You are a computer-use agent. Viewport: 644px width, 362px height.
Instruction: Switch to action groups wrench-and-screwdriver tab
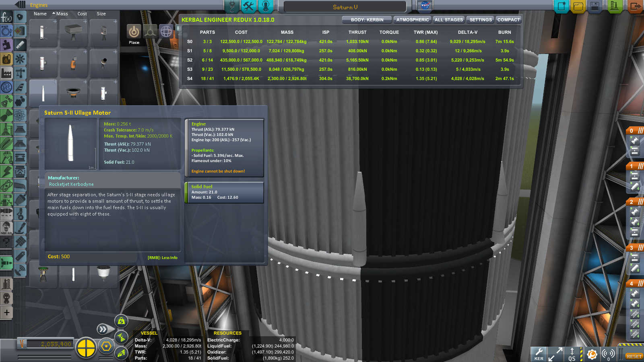pos(249,6)
